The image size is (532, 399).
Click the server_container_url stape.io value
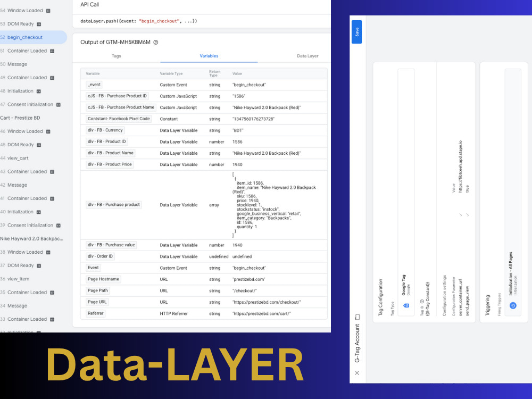pyautogui.click(x=460, y=166)
